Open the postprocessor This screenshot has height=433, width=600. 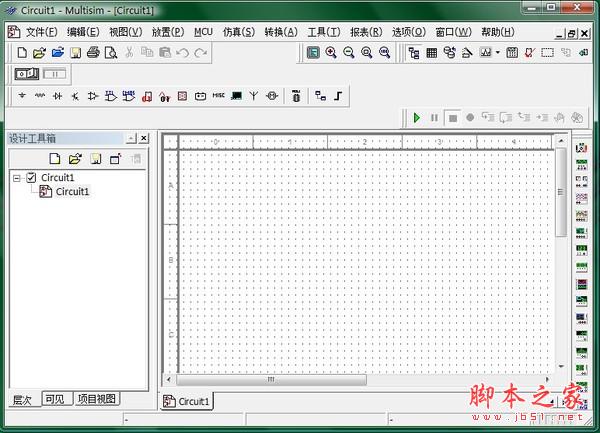click(x=512, y=52)
